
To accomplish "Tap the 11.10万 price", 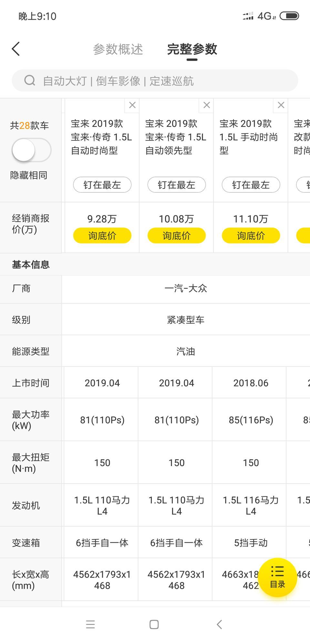I will [251, 219].
